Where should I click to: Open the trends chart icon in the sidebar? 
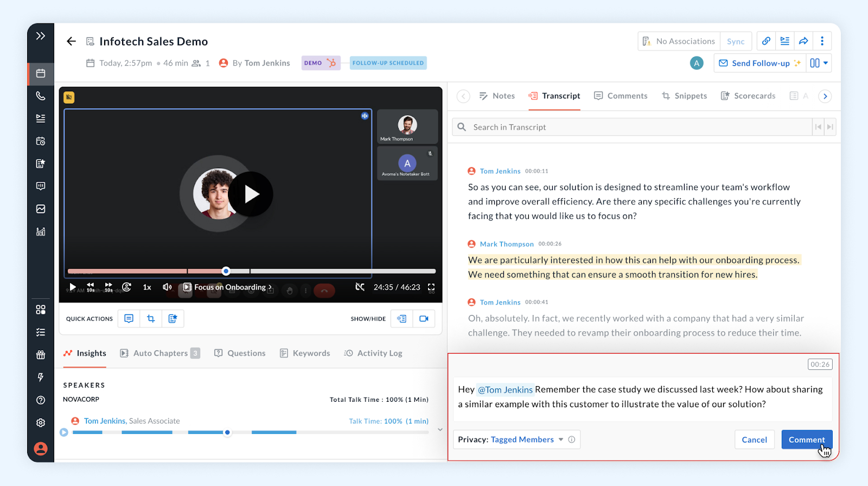[41, 209]
